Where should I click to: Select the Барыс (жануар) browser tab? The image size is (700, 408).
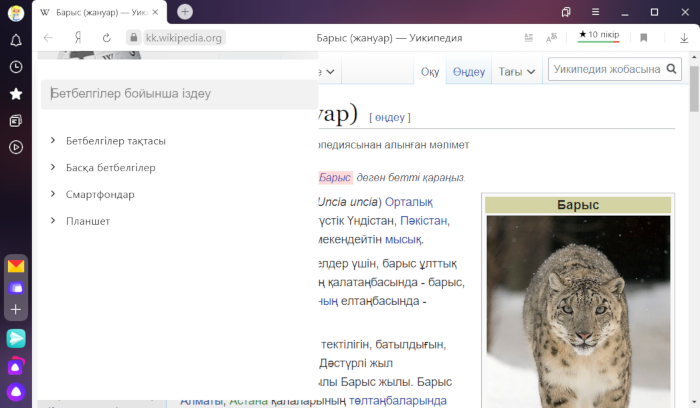[x=100, y=12]
